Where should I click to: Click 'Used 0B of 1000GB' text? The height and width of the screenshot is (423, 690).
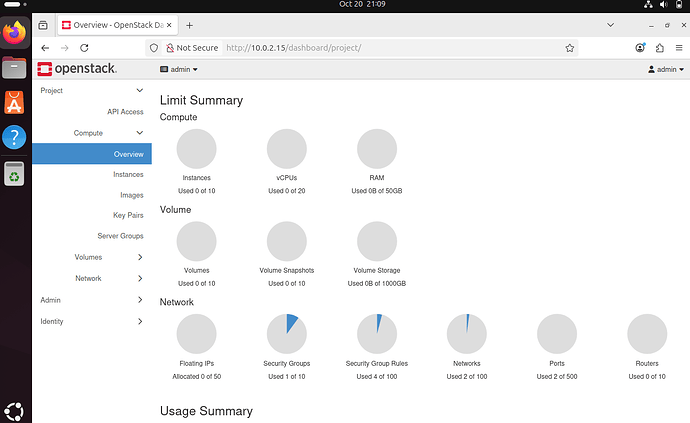point(377,284)
